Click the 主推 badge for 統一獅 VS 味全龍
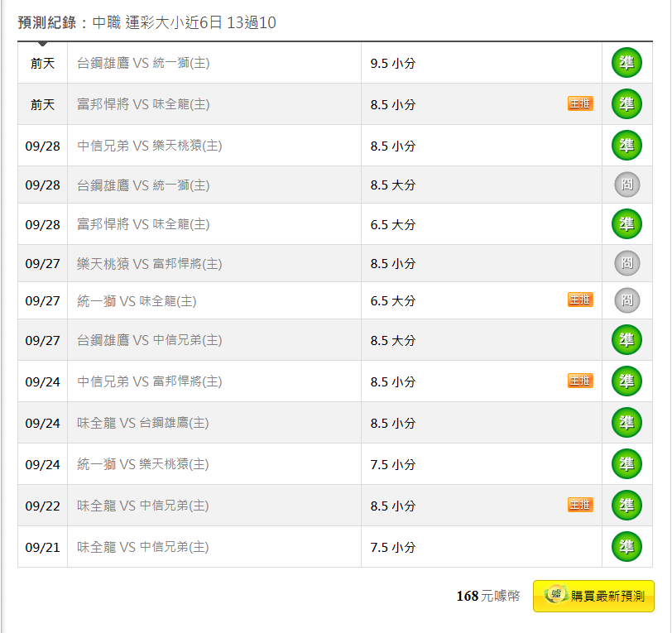Screen dimensions: 672x633 pyautogui.click(x=580, y=300)
